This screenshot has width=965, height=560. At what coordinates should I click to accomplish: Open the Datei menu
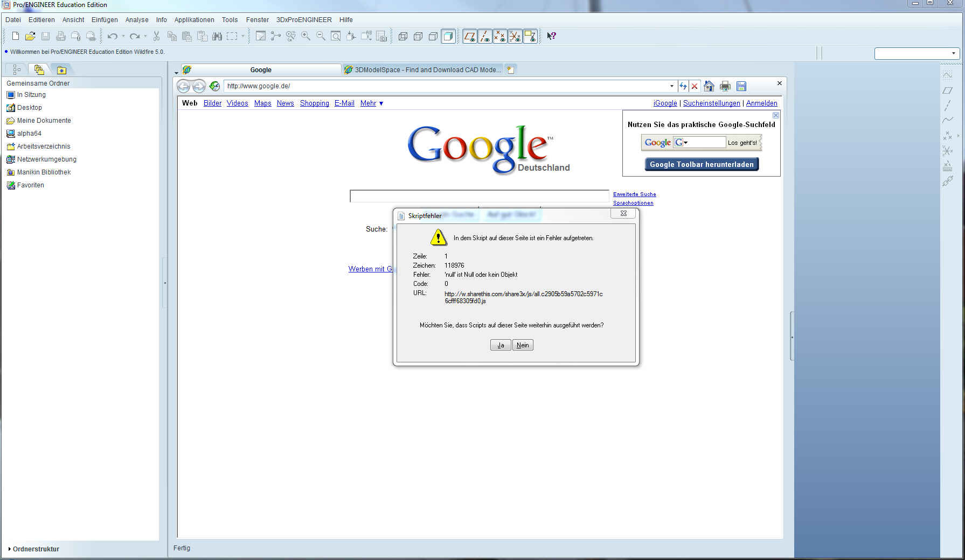coord(13,20)
